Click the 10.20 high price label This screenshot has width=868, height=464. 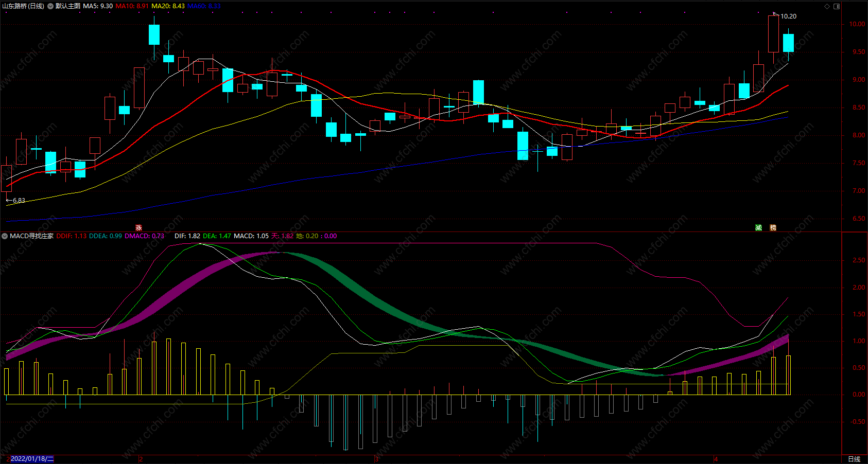(788, 16)
